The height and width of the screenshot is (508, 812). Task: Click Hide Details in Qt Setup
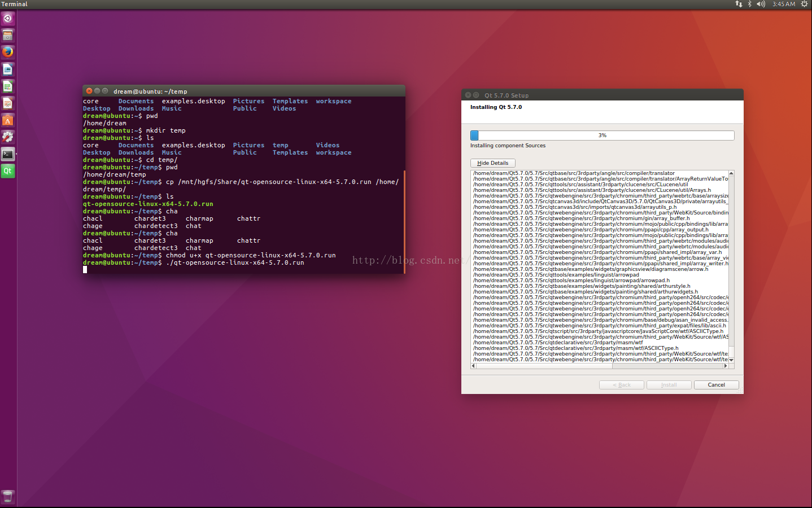coord(493,163)
